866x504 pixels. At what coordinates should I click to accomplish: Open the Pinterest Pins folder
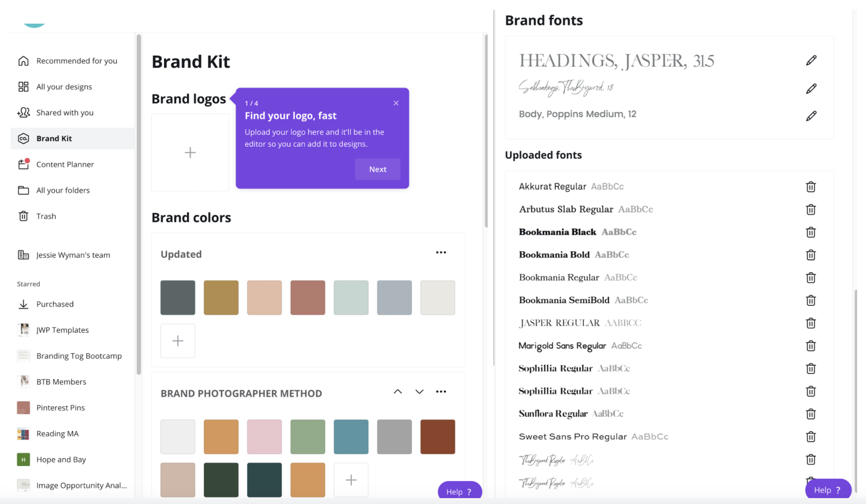[72, 408]
